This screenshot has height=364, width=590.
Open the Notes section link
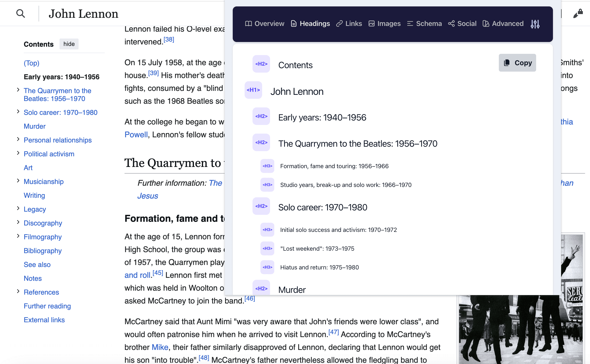tap(33, 278)
